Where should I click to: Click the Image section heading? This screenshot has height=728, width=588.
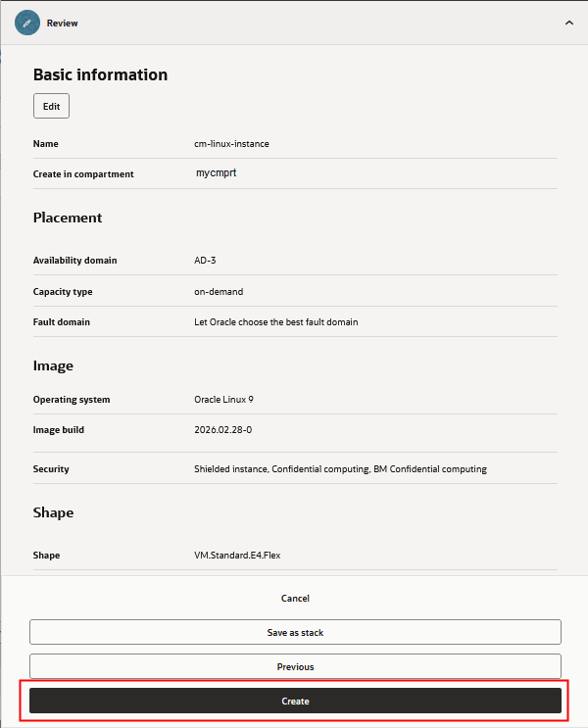pyautogui.click(x=53, y=365)
